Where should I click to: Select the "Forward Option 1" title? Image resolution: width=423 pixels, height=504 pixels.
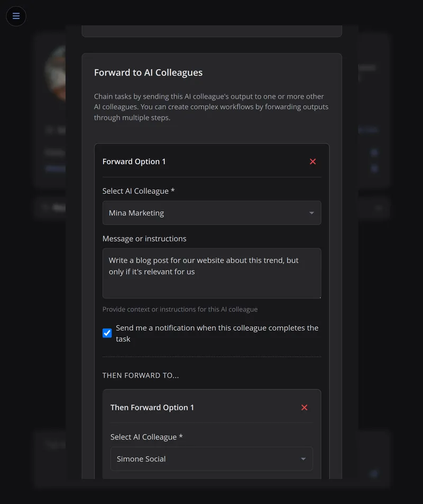(134, 162)
